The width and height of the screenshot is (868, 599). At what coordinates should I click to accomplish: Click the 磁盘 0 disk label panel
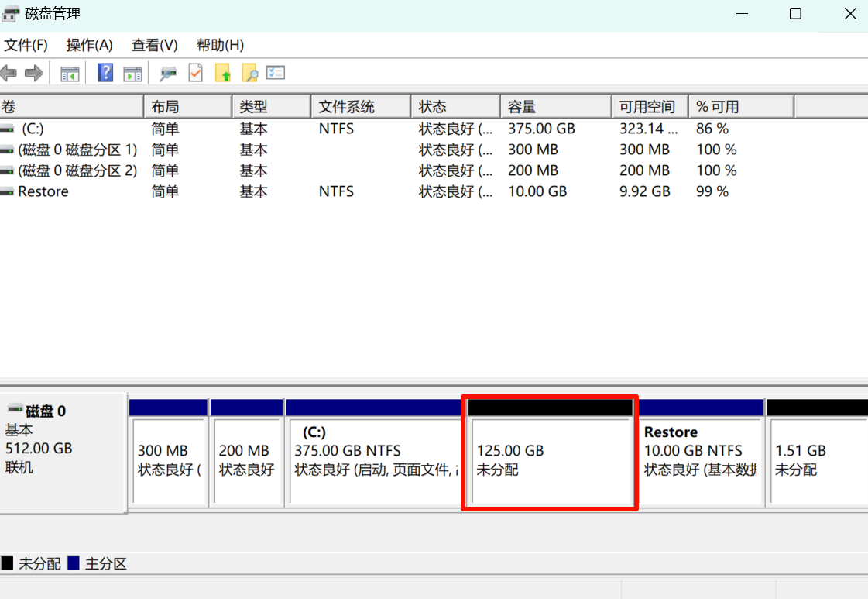[x=62, y=449]
